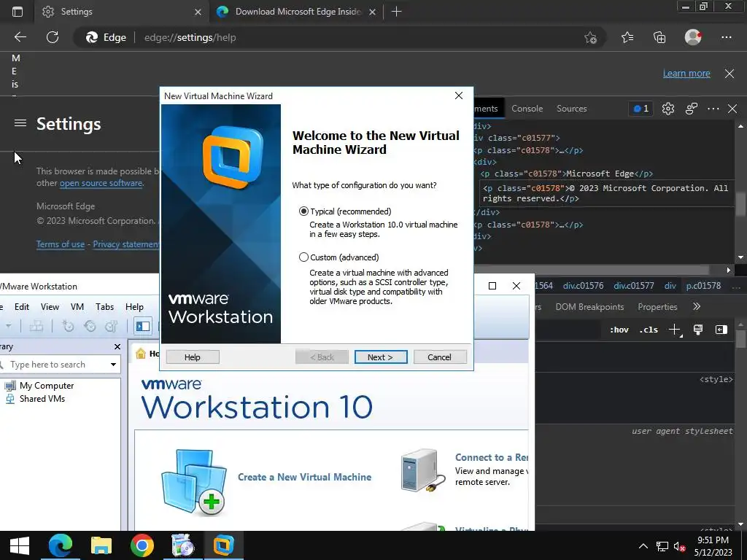This screenshot has height=560, width=747.
Task: Click the send Ctrl+Alt+Del toolbar icon
Action: tap(36, 326)
